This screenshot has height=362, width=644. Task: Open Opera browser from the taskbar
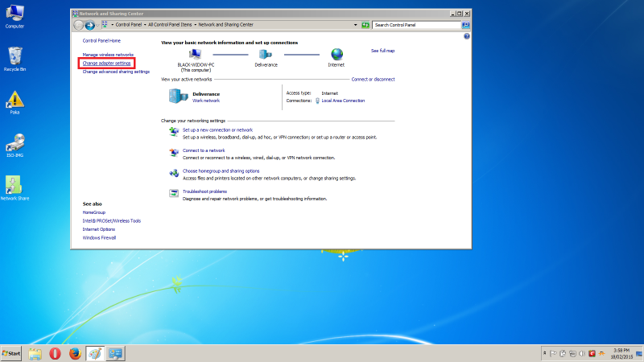point(55,353)
